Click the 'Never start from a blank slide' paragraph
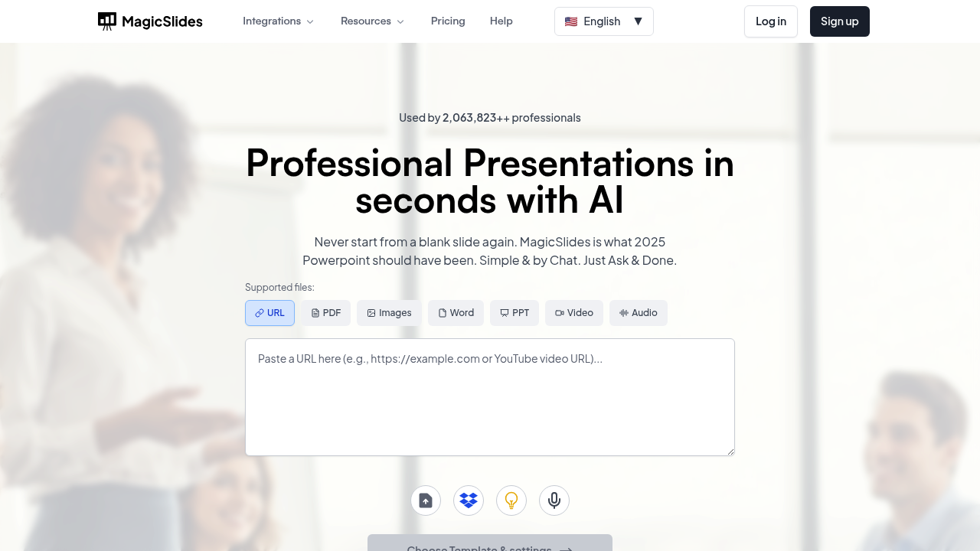This screenshot has width=980, height=551. pyautogui.click(x=490, y=251)
